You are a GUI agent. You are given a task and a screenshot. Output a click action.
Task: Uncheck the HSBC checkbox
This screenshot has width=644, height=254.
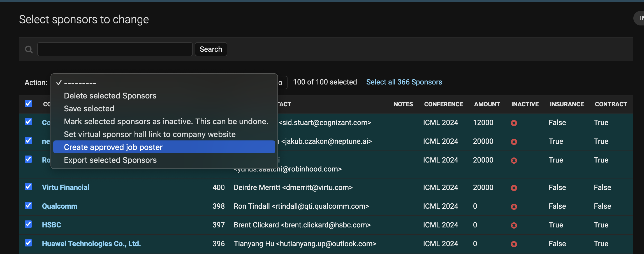pos(28,224)
